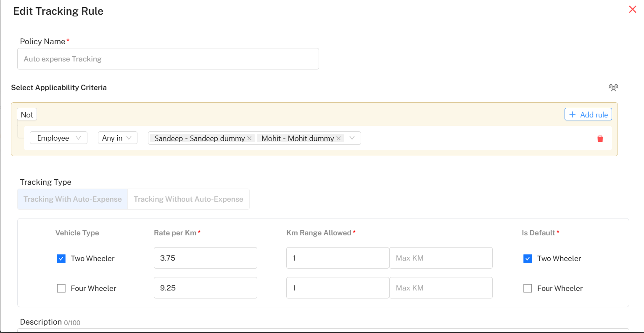Open the Employee criteria dropdown
The width and height of the screenshot is (644, 333).
[58, 138]
